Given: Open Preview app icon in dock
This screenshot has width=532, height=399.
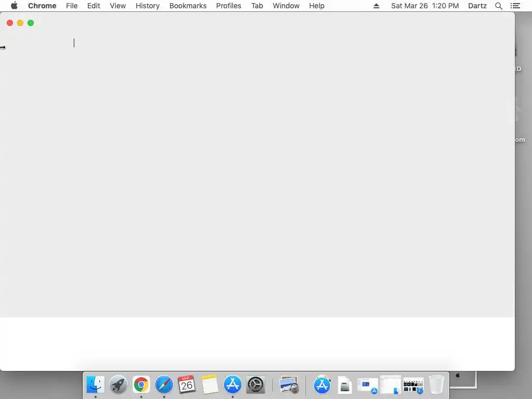Looking at the screenshot, I should (x=289, y=385).
